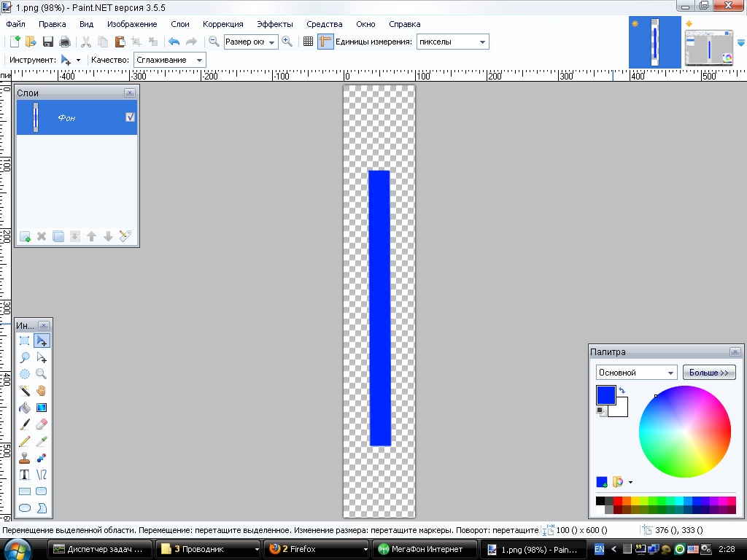Select the Move Selection tool
This screenshot has height=560, width=747.
coord(42,357)
